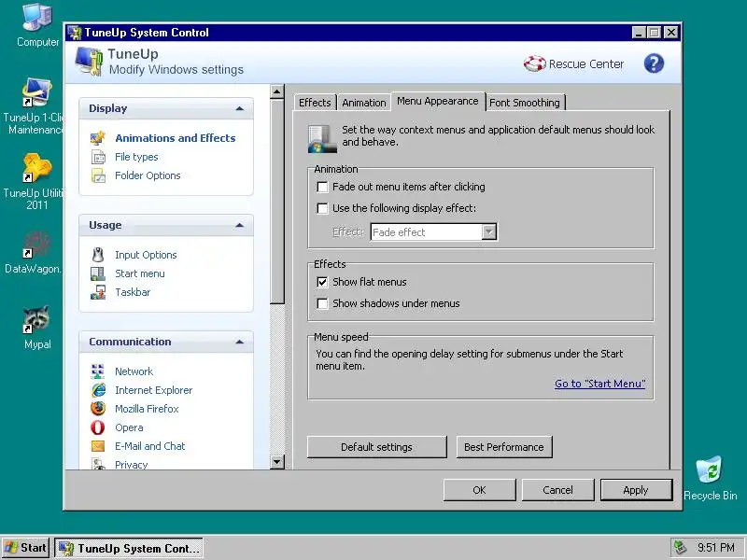Click the TuneUp 1-Click Maintenance desktop icon

coord(36,92)
